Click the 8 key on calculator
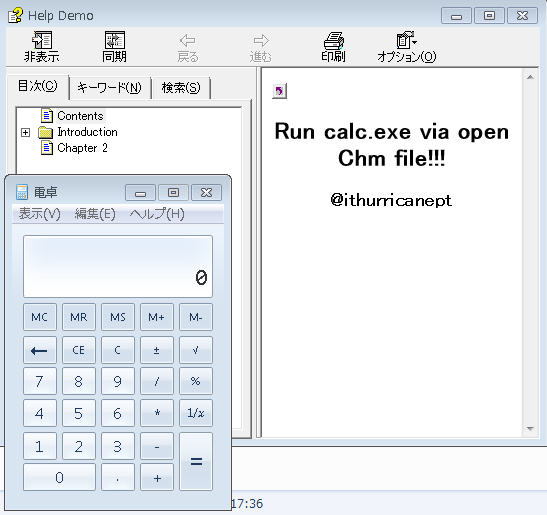 (x=79, y=381)
